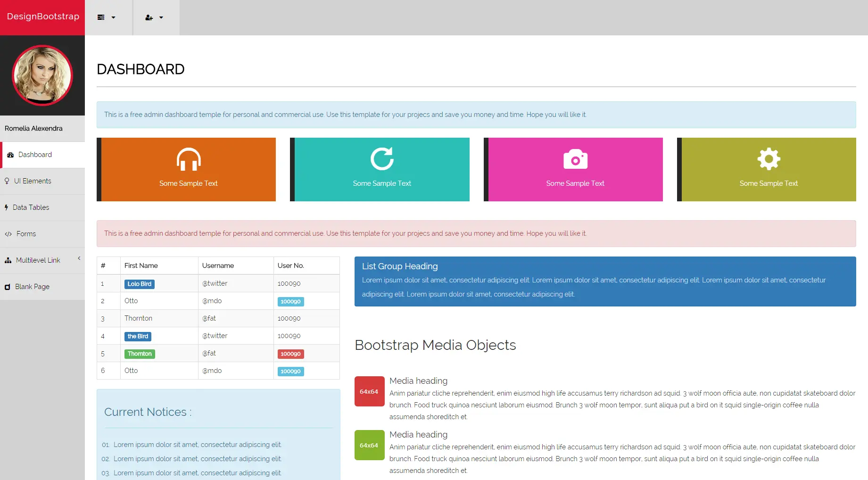Click the green Thornton label
Screen dimensions: 868x480
click(140, 354)
